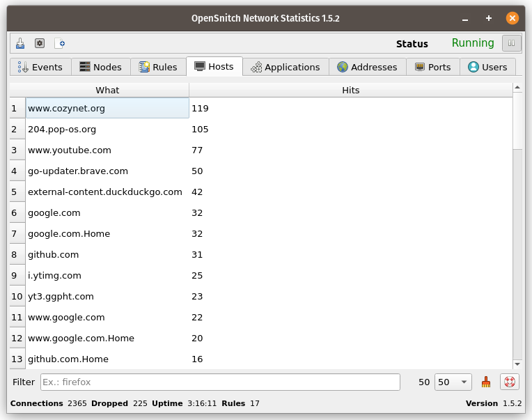
Task: Click the Filter text input field
Action: (219, 382)
